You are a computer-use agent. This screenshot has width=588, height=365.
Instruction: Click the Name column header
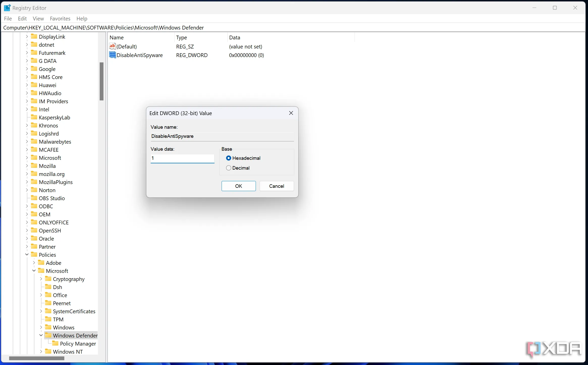(141, 37)
